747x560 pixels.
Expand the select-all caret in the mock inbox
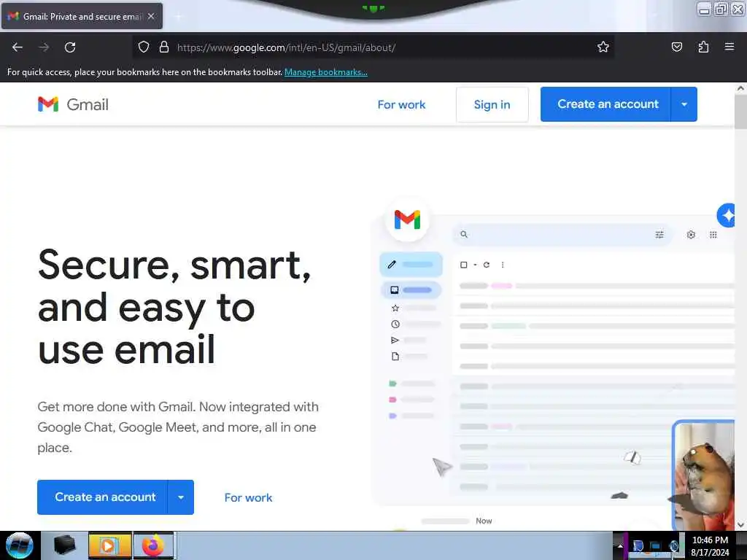pos(475,265)
